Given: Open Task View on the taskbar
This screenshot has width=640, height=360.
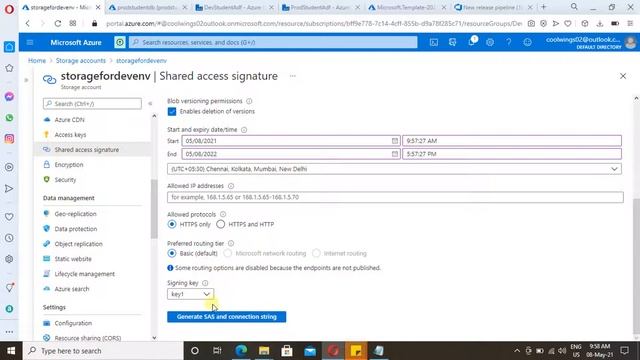Looking at the screenshot, I should pyautogui.click(x=217, y=351).
